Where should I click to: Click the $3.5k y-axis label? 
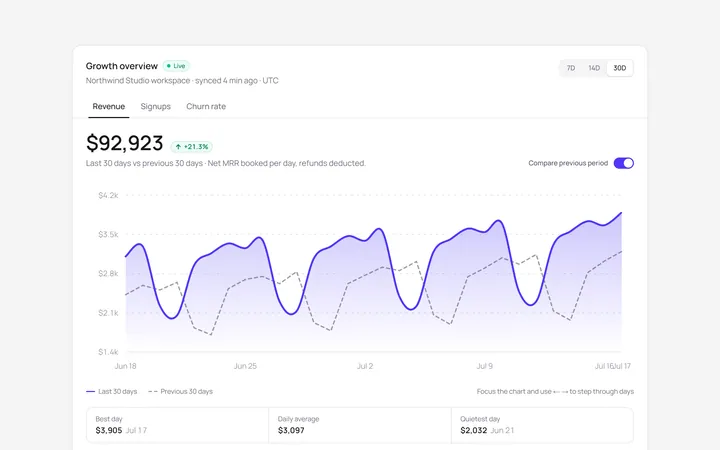[108, 235]
